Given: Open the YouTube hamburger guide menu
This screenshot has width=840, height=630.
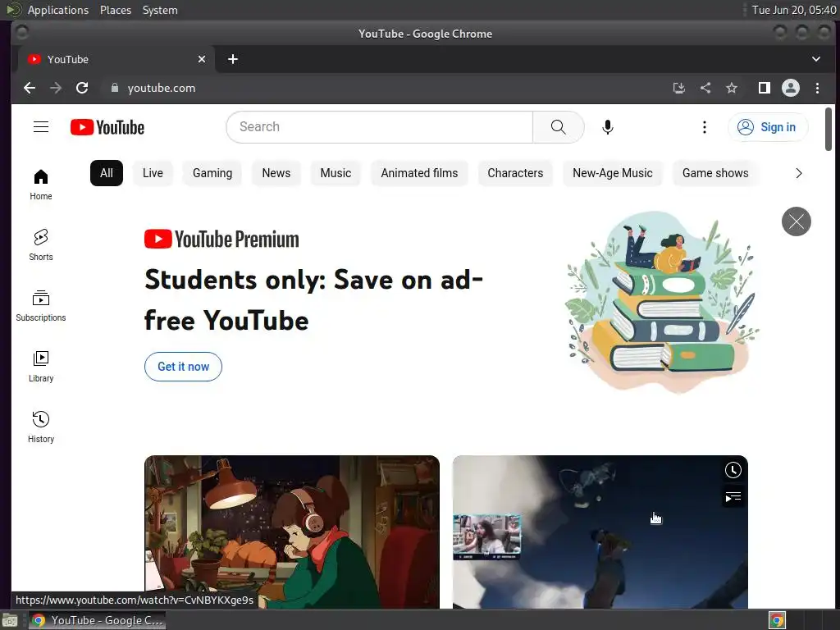Looking at the screenshot, I should [x=41, y=127].
